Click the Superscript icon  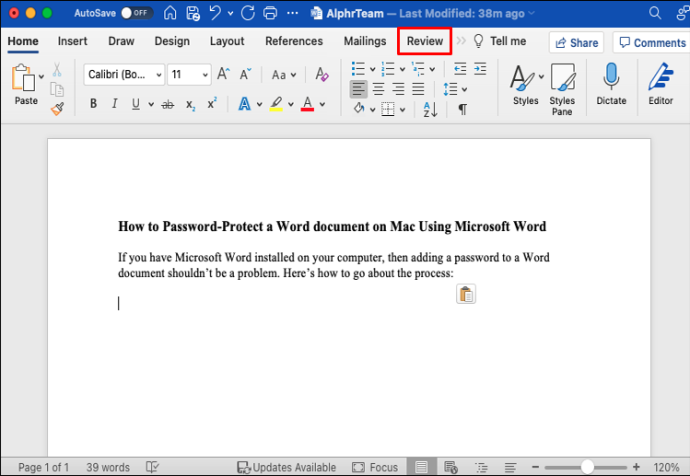click(212, 103)
